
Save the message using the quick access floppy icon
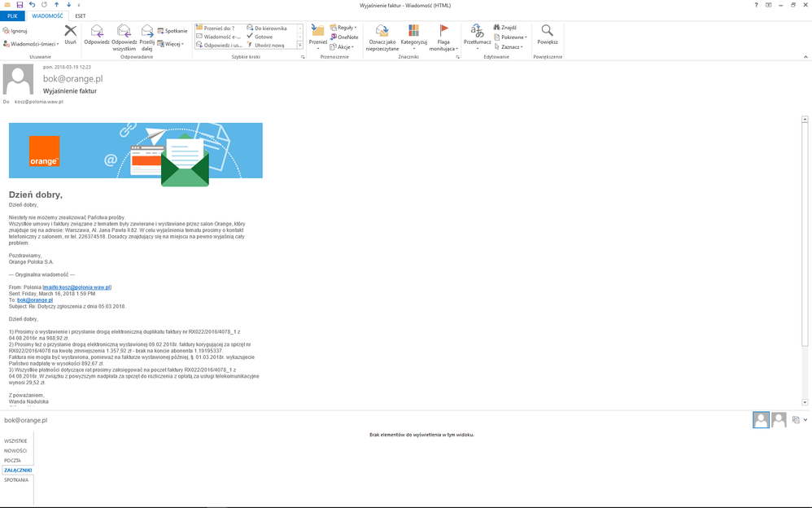click(x=20, y=5)
